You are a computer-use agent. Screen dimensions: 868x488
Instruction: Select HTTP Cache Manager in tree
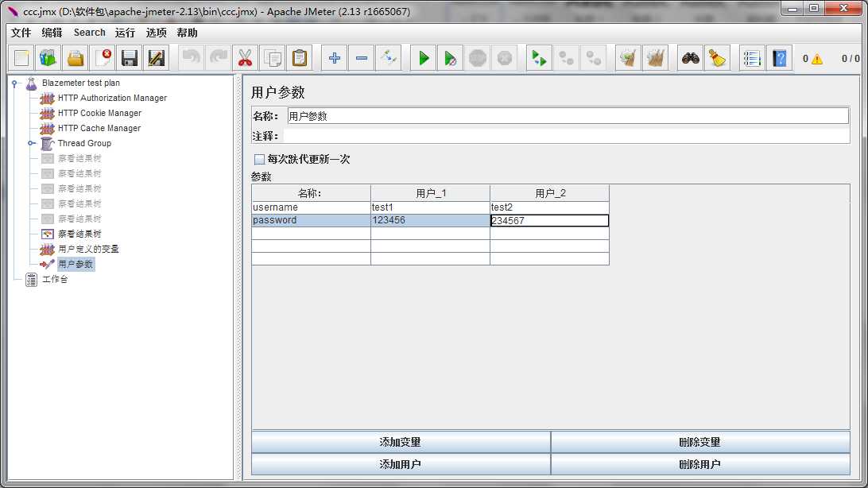point(99,128)
